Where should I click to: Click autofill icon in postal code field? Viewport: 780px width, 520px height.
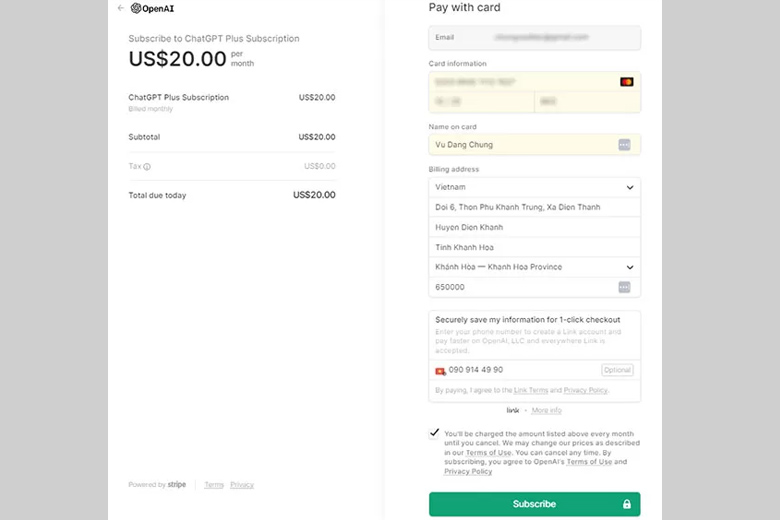[625, 287]
